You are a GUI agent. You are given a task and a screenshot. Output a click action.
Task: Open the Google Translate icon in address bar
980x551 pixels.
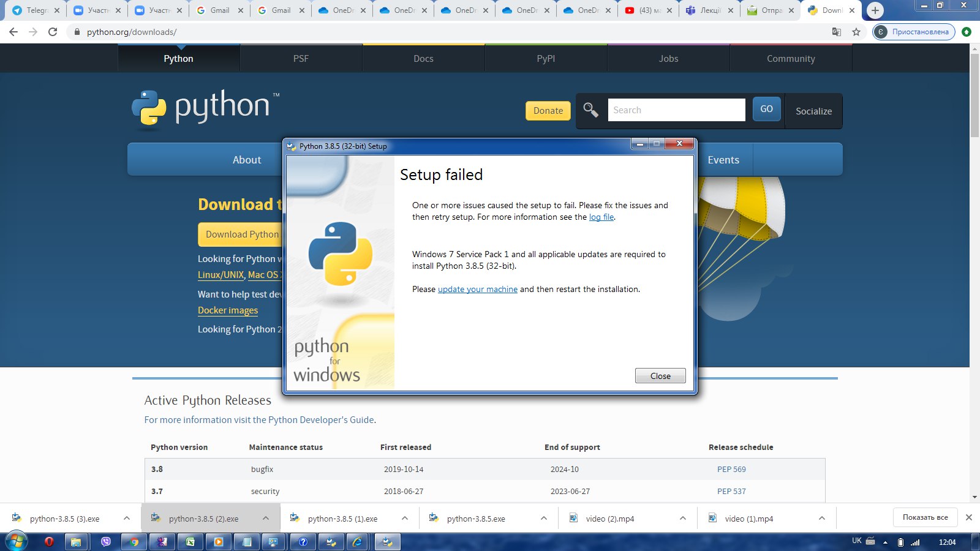coord(837,32)
